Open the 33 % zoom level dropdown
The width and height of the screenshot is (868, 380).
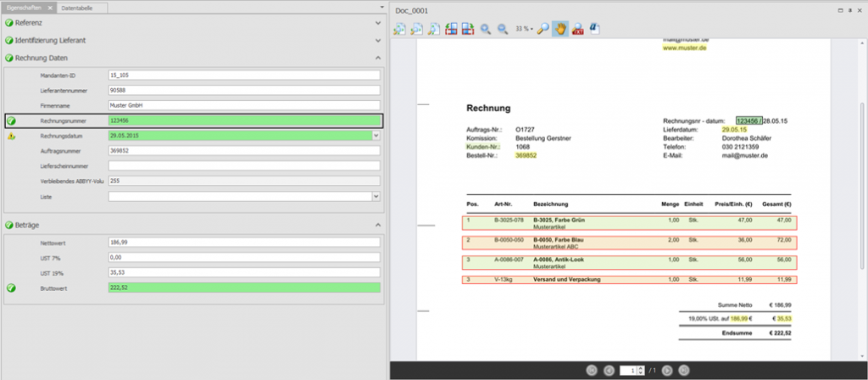(524, 29)
